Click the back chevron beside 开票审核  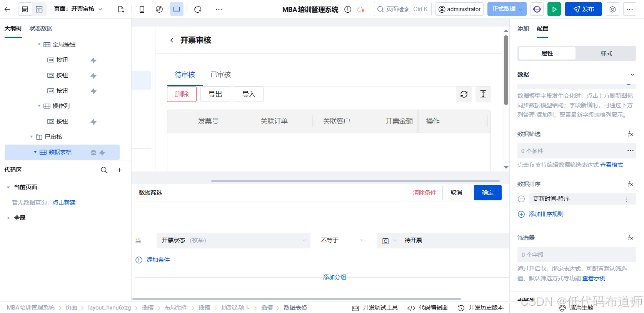[172, 40]
